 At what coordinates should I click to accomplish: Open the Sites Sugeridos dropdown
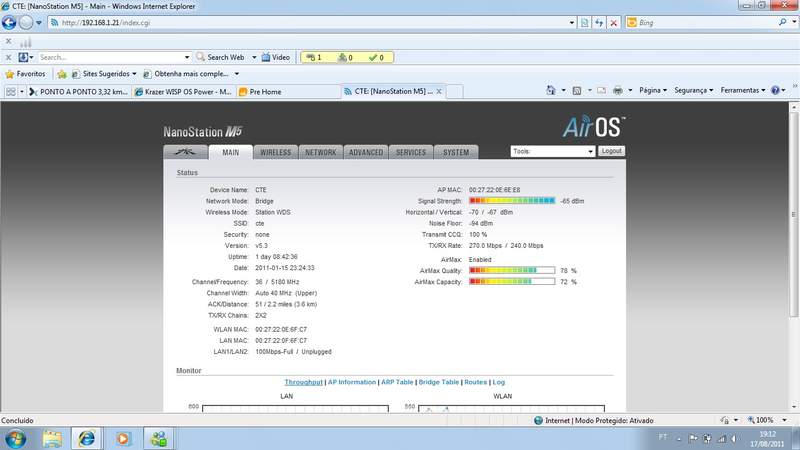tap(134, 74)
